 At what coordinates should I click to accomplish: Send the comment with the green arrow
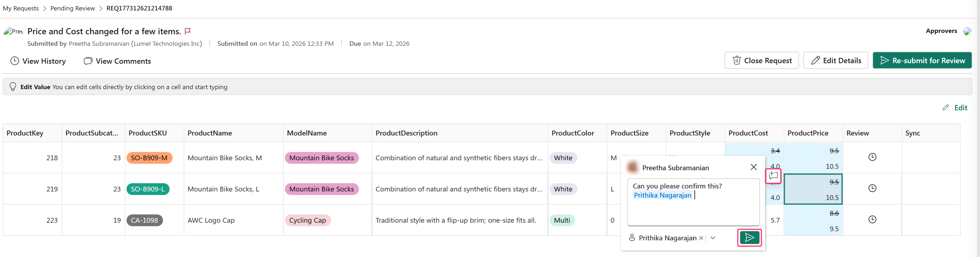click(749, 238)
